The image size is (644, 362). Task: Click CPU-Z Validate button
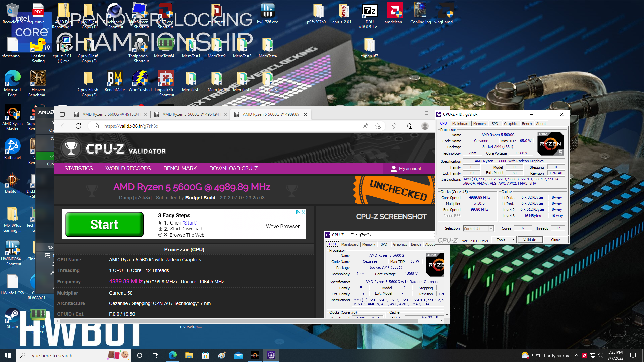(x=530, y=240)
